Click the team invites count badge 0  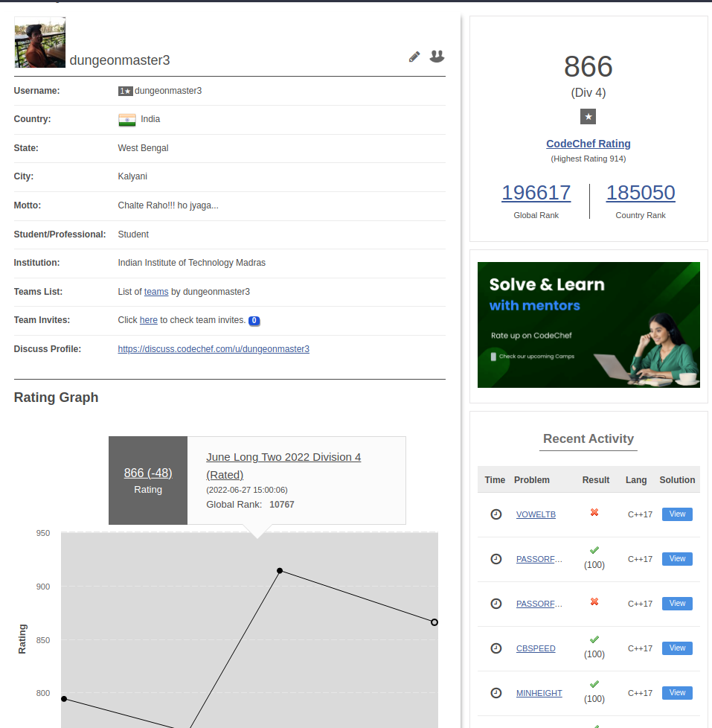[254, 320]
